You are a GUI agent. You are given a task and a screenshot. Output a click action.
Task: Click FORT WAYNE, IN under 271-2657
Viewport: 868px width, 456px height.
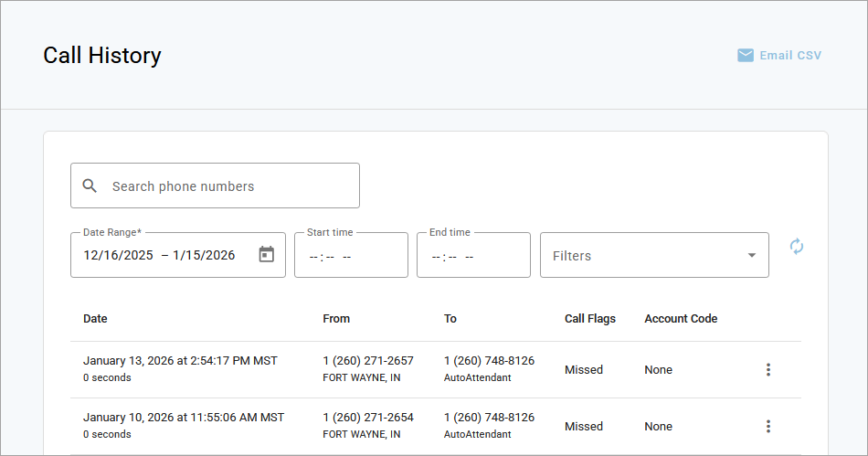[362, 378]
